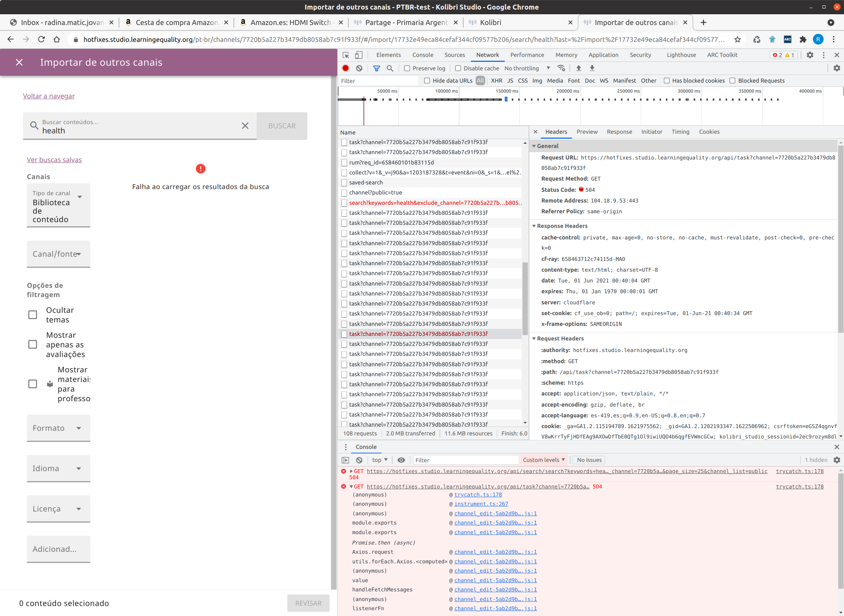Viewport: 844px width, 616px height.
Task: Expand the Formato filter dropdown
Action: [x=58, y=428]
